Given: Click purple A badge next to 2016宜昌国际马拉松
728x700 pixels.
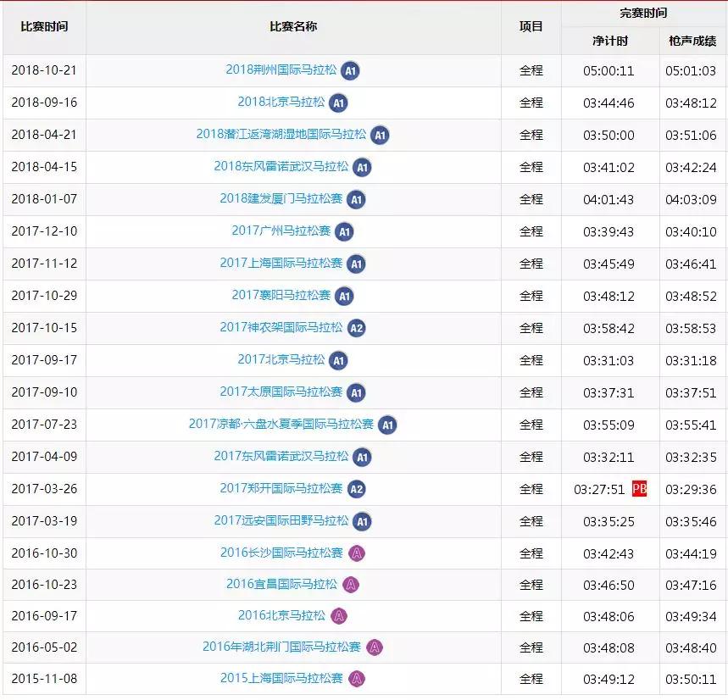Looking at the screenshot, I should pos(350,585).
